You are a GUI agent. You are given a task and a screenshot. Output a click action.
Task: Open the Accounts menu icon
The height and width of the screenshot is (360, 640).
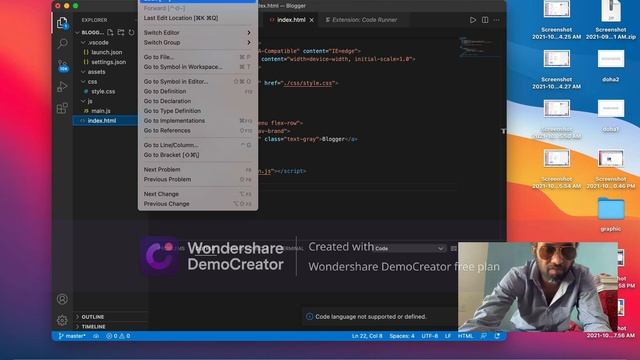click(62, 299)
